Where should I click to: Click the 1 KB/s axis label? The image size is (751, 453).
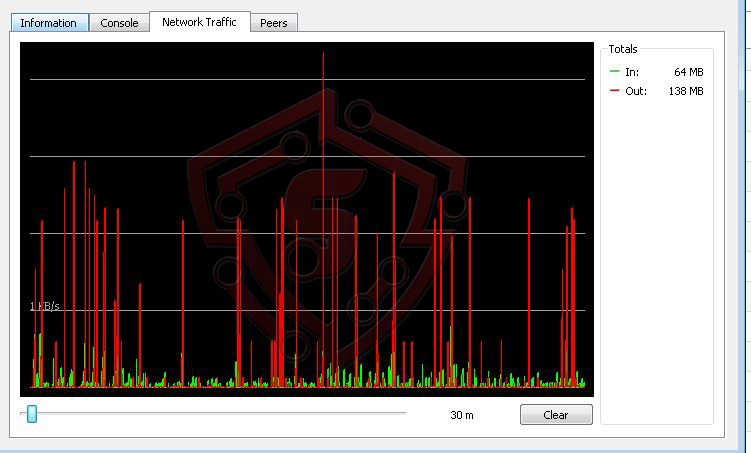point(45,306)
